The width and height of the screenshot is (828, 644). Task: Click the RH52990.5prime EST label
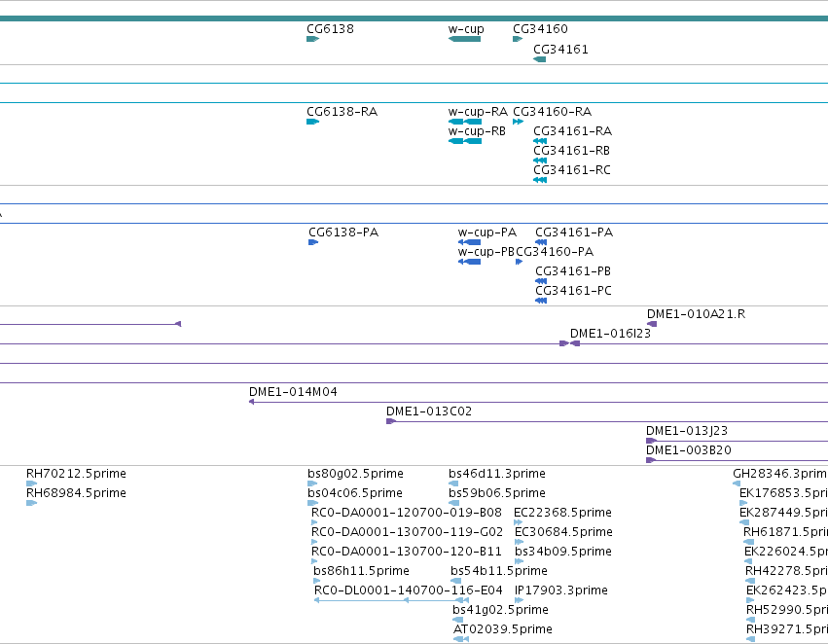787,610
